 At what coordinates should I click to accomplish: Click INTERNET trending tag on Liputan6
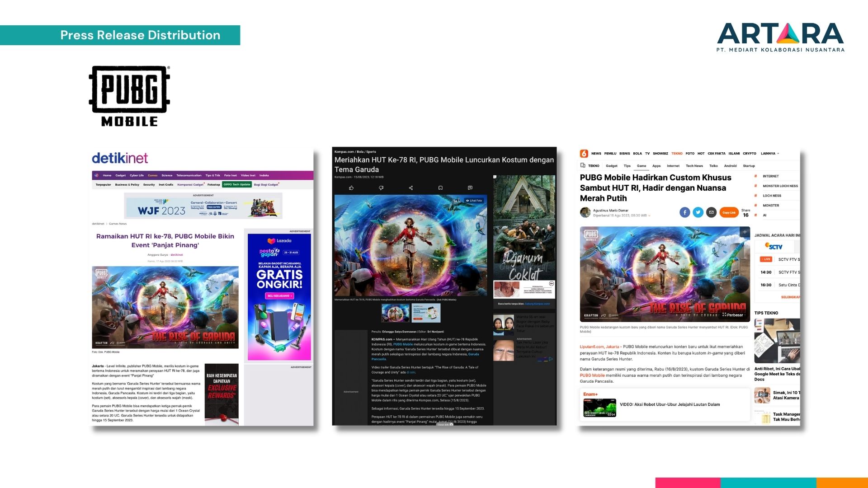771,176
